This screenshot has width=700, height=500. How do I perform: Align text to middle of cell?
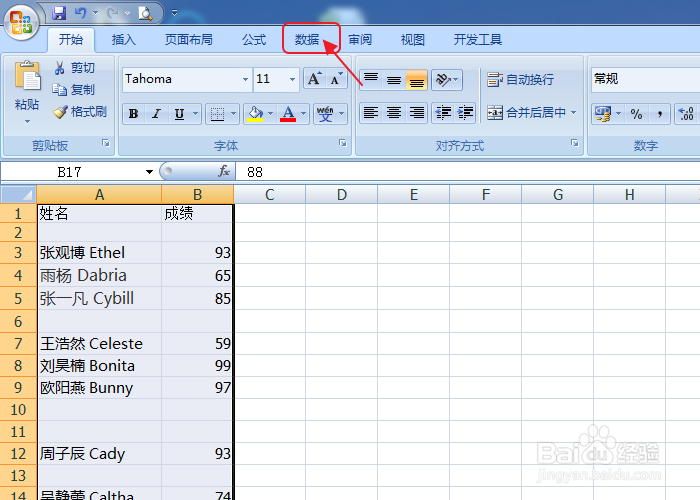click(x=393, y=80)
